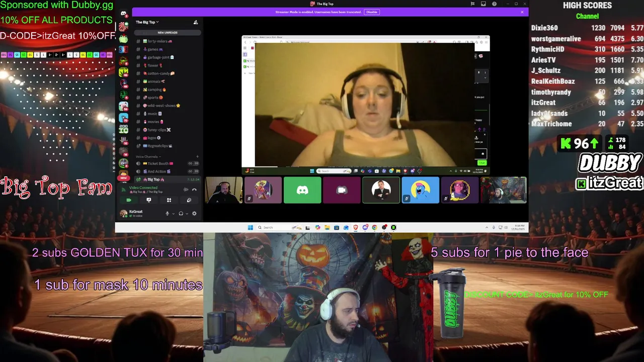Viewport: 644px width, 362px height.
Task: Focus the large shared webcam stream view
Action: (x=365, y=105)
